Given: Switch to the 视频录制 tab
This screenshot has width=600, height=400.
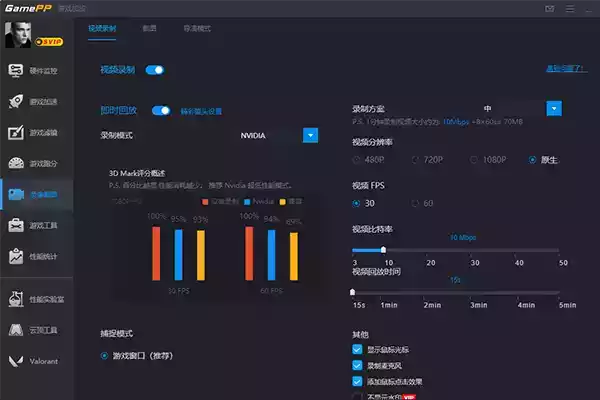Looking at the screenshot, I should [x=102, y=28].
